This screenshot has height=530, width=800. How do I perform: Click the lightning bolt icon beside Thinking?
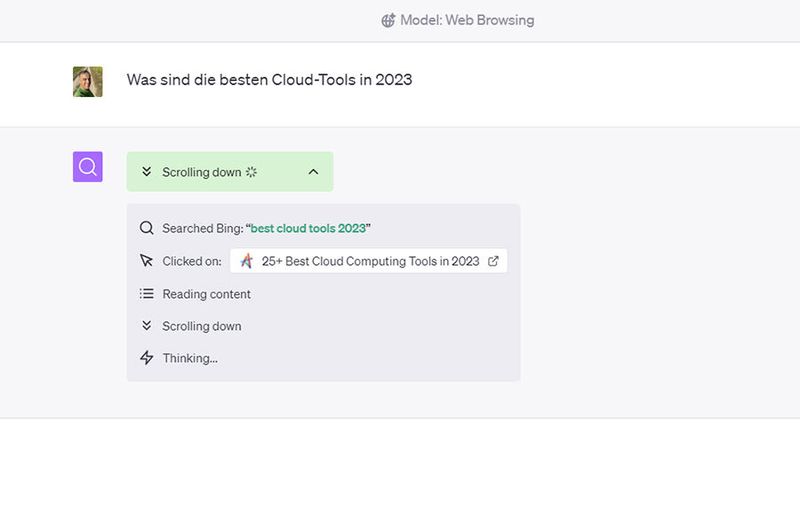click(x=147, y=358)
